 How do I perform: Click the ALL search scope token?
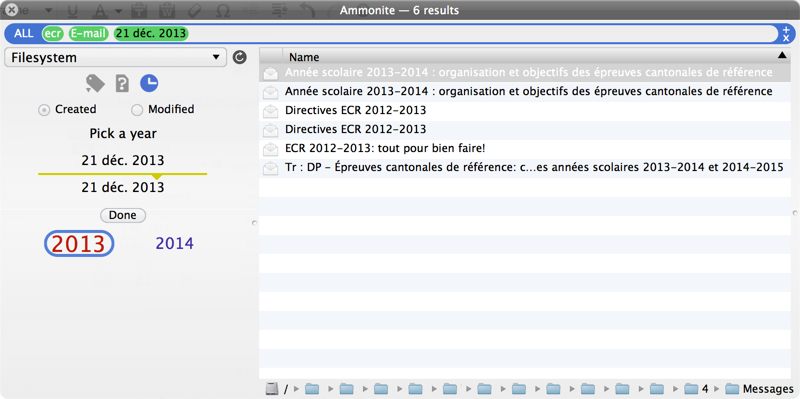pyautogui.click(x=23, y=34)
